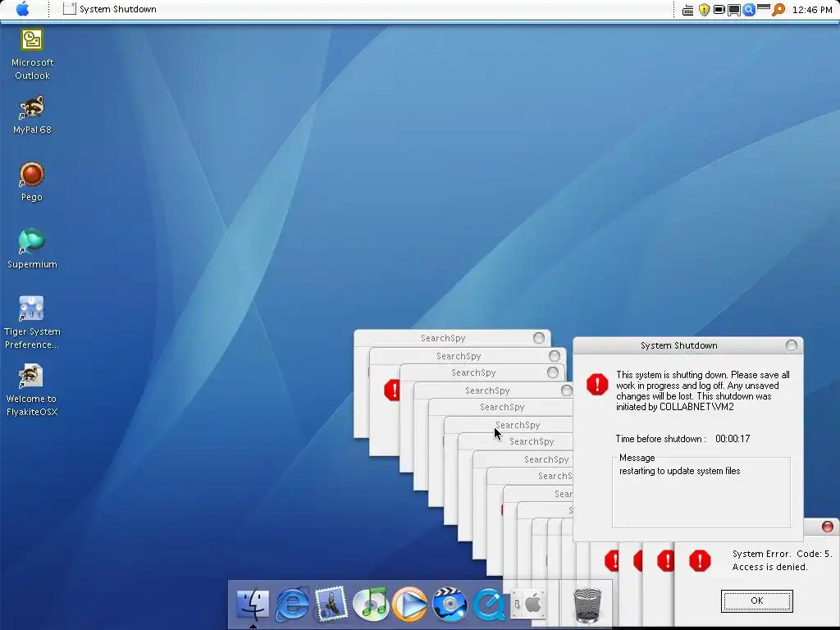
Task: Click the System Shutdown dialog round button
Action: click(791, 345)
